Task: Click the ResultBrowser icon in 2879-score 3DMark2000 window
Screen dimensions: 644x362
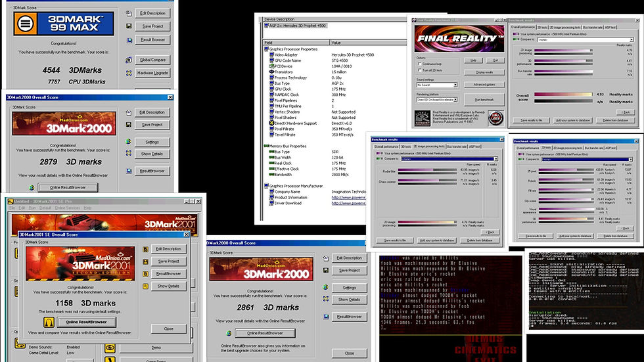Action: (x=129, y=171)
